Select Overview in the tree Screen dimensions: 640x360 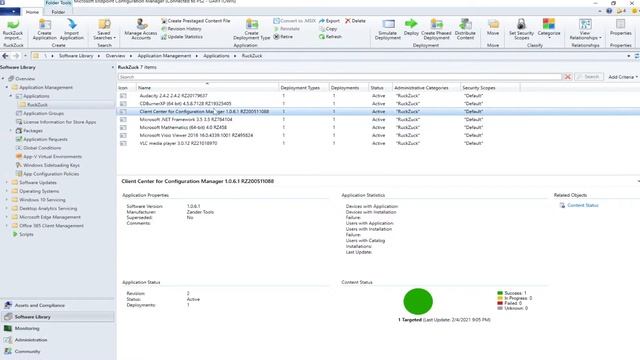(25, 79)
